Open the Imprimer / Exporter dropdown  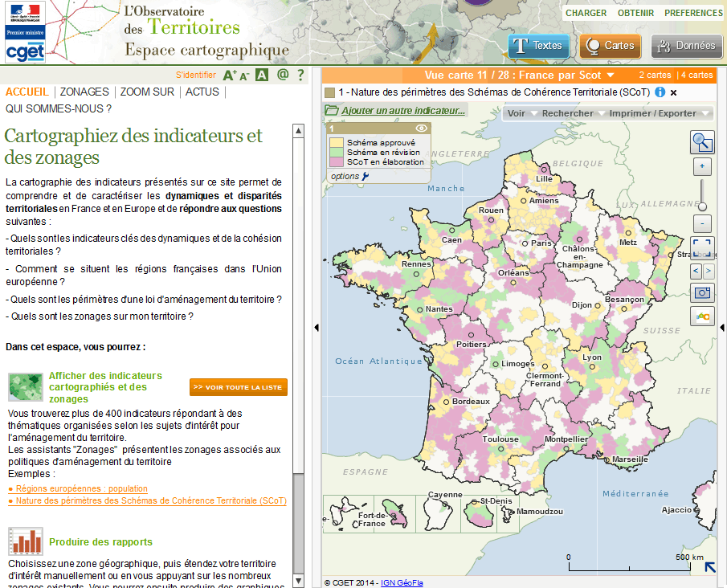click(x=659, y=113)
